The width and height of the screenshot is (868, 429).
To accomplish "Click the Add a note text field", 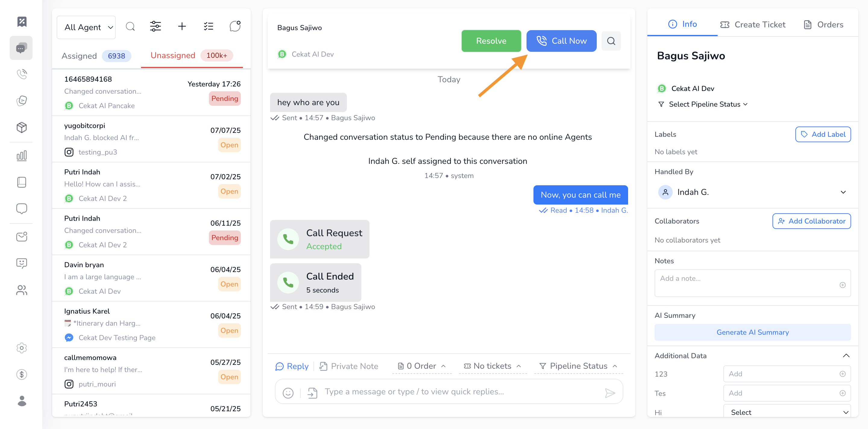I will coord(746,282).
